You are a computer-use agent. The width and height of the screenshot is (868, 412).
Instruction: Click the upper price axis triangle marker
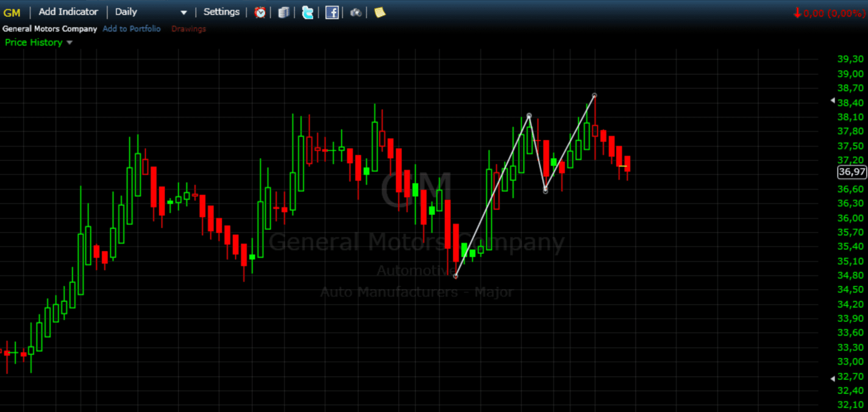tap(832, 101)
